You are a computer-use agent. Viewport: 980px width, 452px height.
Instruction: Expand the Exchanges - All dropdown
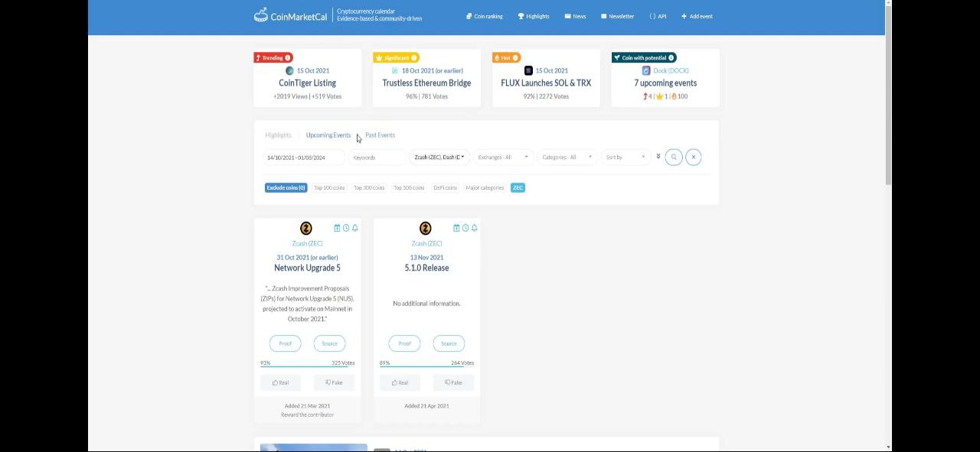pyautogui.click(x=502, y=157)
